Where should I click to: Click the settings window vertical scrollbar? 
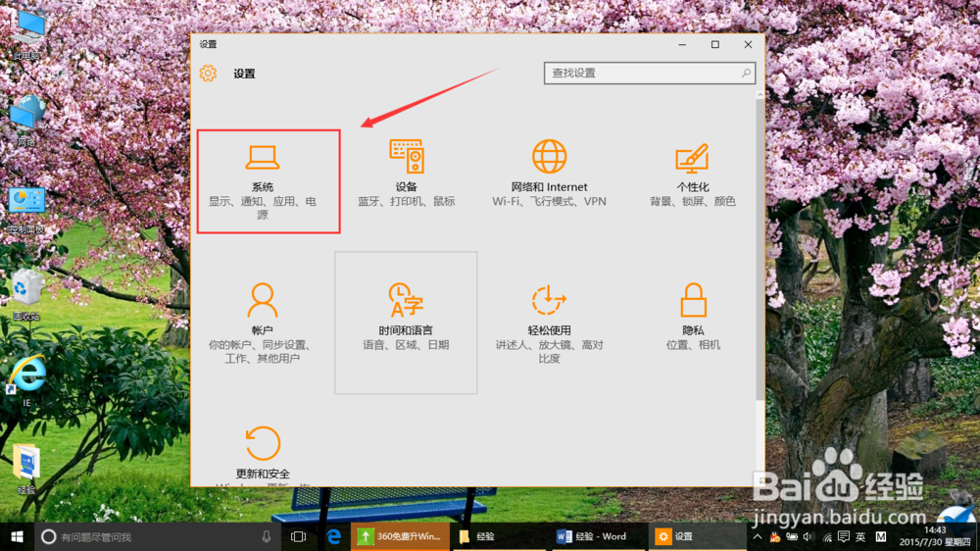click(760, 250)
